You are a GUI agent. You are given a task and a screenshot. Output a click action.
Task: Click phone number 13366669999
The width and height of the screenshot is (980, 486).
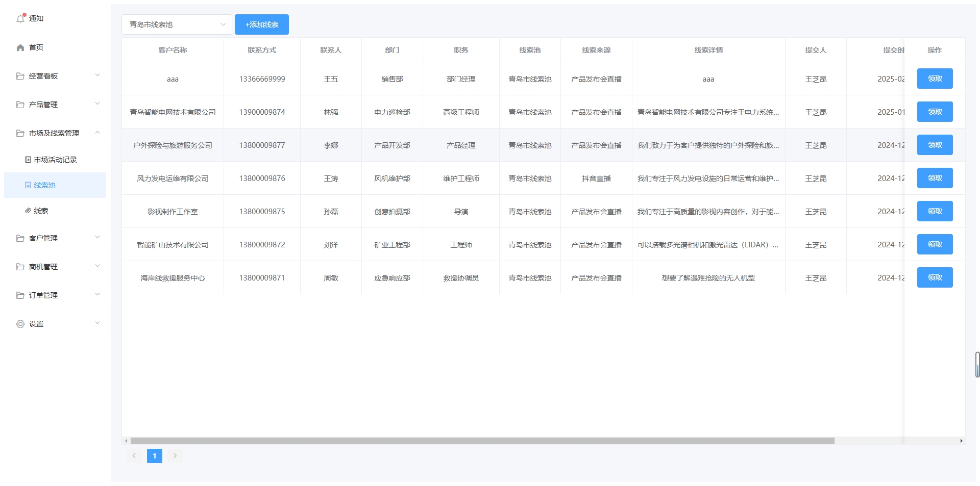(x=262, y=79)
